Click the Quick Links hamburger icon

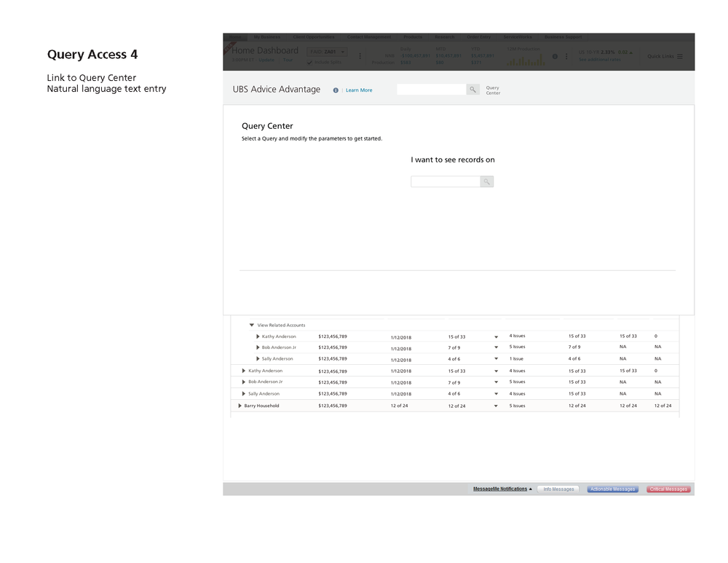pyautogui.click(x=680, y=56)
